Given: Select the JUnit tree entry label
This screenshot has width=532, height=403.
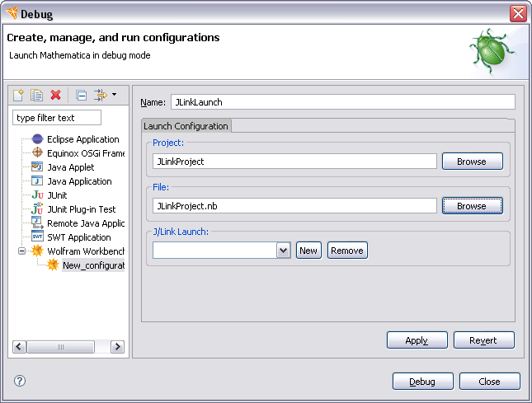Looking at the screenshot, I should coord(57,195).
